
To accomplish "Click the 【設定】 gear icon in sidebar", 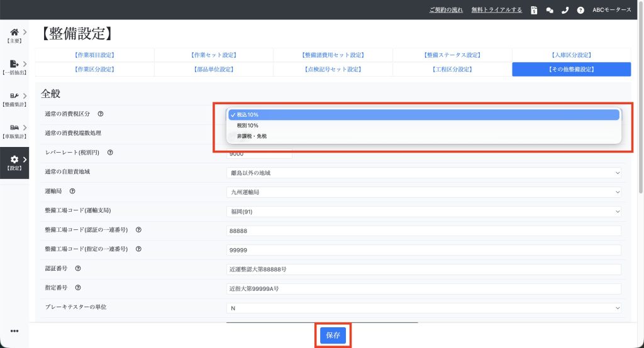I will tap(14, 161).
